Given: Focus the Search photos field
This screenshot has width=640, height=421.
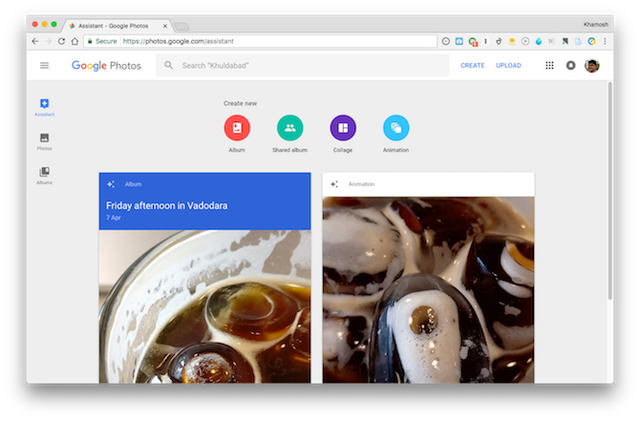Looking at the screenshot, I should point(300,66).
